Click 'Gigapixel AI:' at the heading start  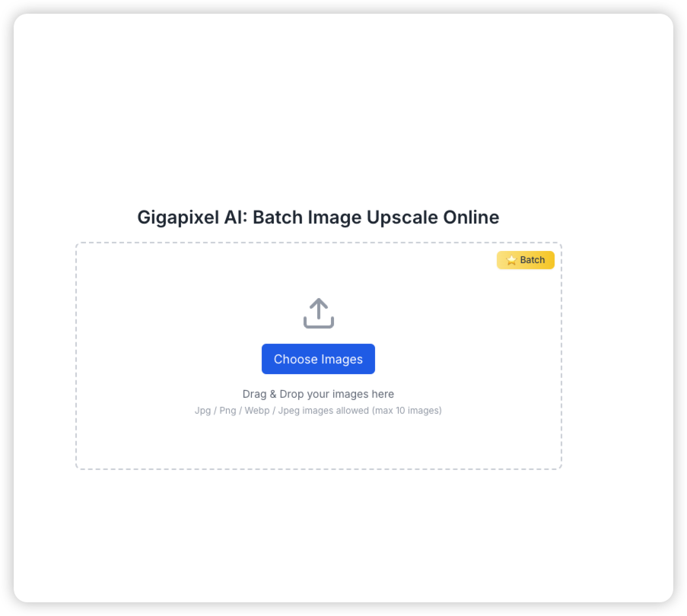click(x=192, y=218)
